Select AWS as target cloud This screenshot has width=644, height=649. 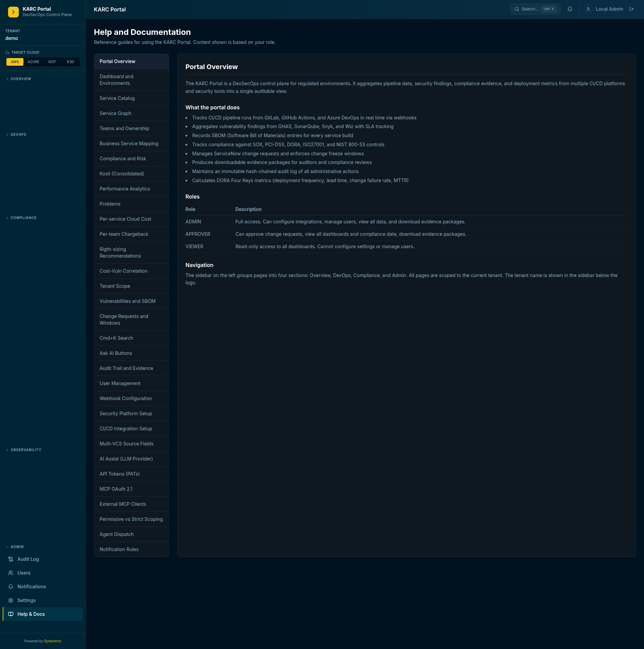[x=15, y=62]
